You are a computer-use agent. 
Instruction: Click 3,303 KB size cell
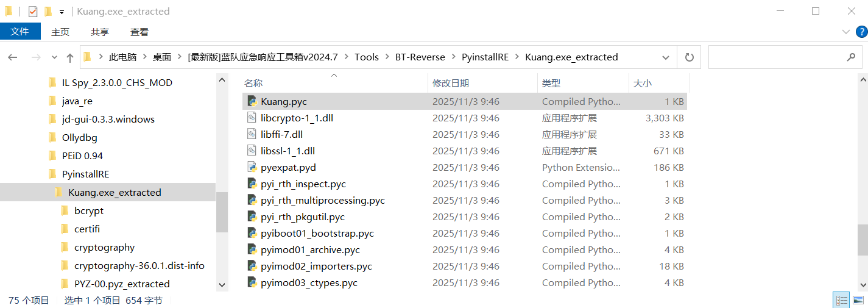click(x=665, y=118)
